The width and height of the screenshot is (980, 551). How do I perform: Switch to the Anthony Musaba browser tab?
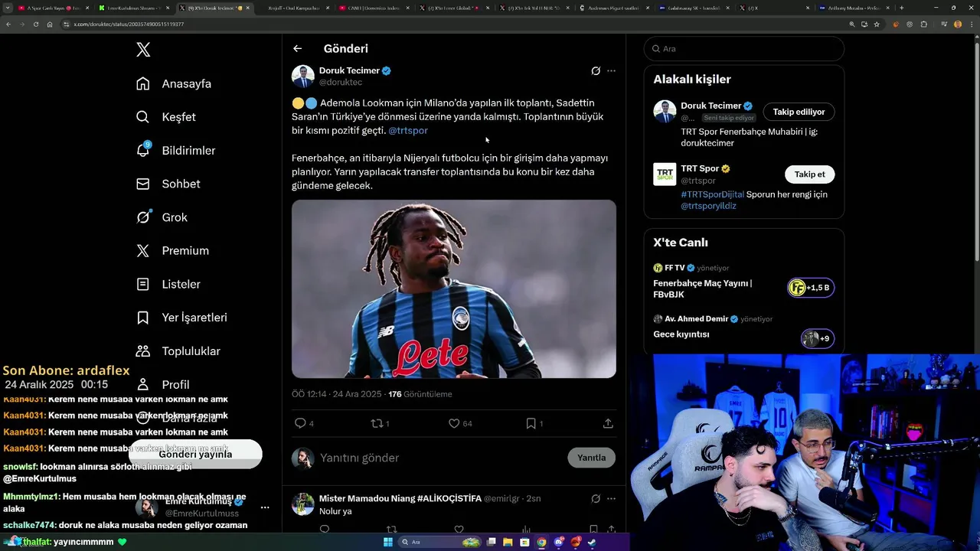(852, 8)
